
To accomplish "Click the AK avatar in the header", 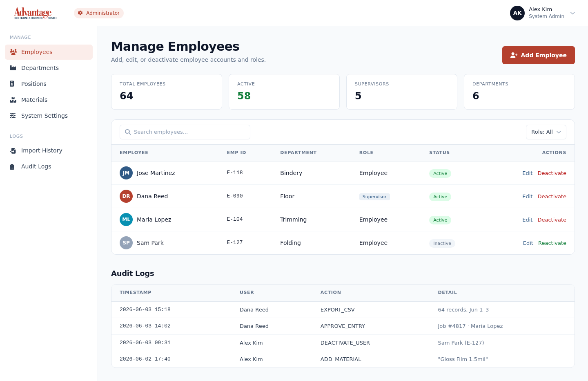I will [517, 13].
